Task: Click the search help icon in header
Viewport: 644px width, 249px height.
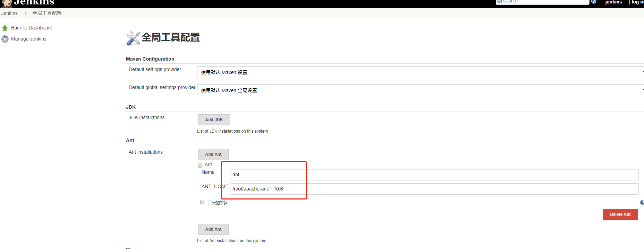Action: pos(594,2)
